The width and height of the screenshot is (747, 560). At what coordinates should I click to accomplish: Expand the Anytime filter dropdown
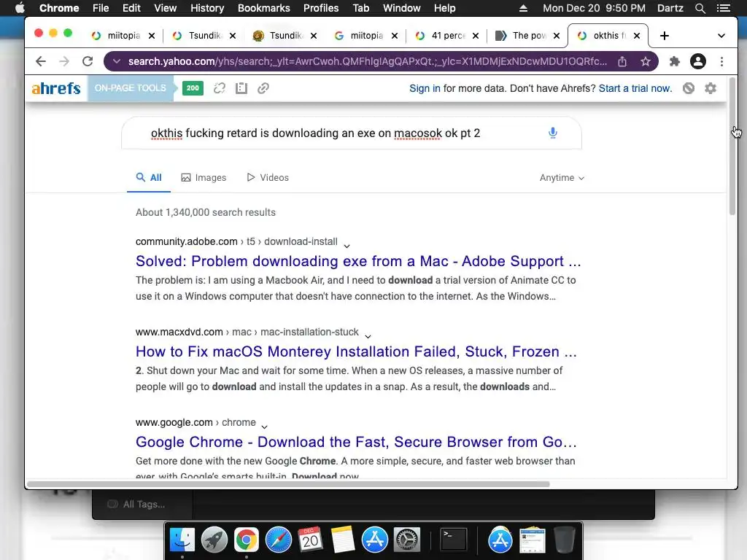coord(562,178)
